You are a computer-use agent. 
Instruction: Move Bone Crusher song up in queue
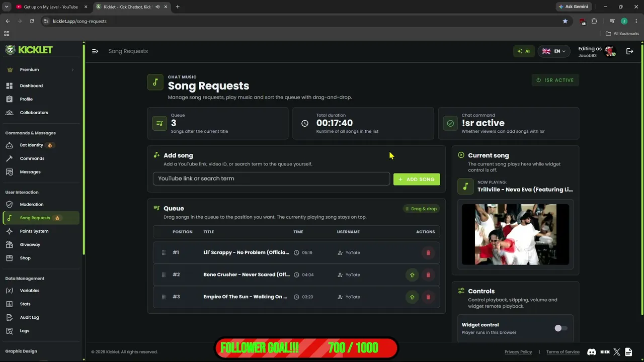(412, 275)
